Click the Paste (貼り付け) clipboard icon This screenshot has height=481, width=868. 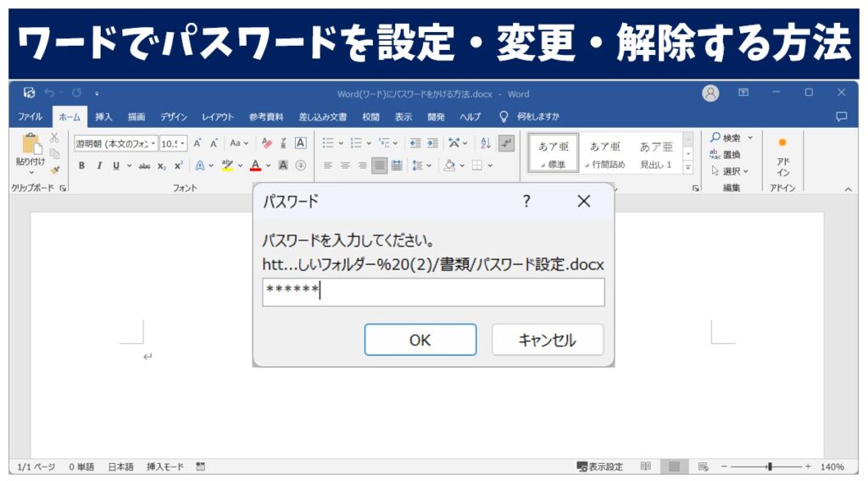(x=31, y=144)
